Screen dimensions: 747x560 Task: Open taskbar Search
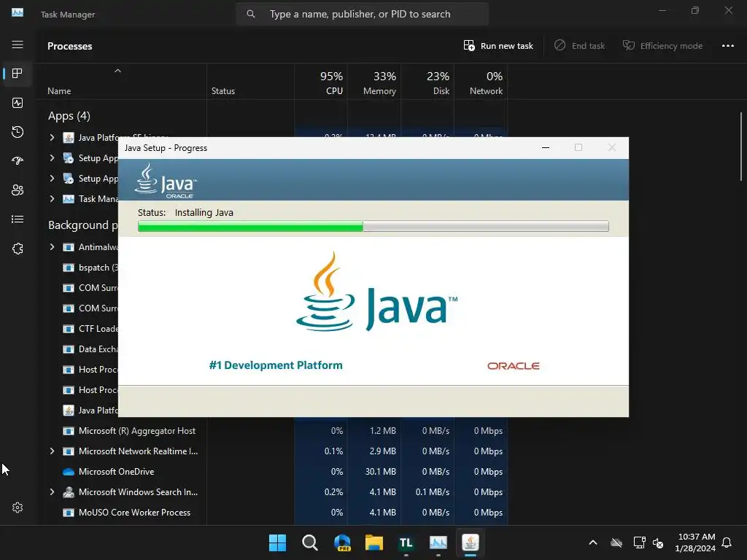(309, 542)
